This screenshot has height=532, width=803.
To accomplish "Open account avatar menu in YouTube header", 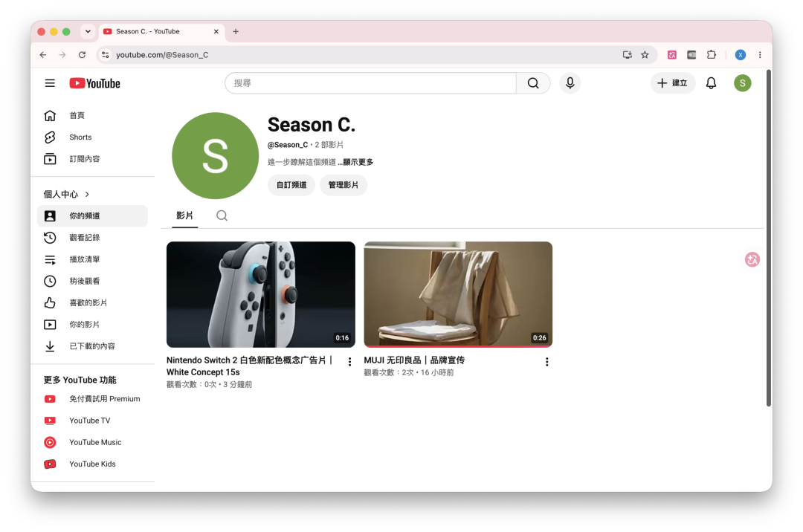I will [742, 83].
